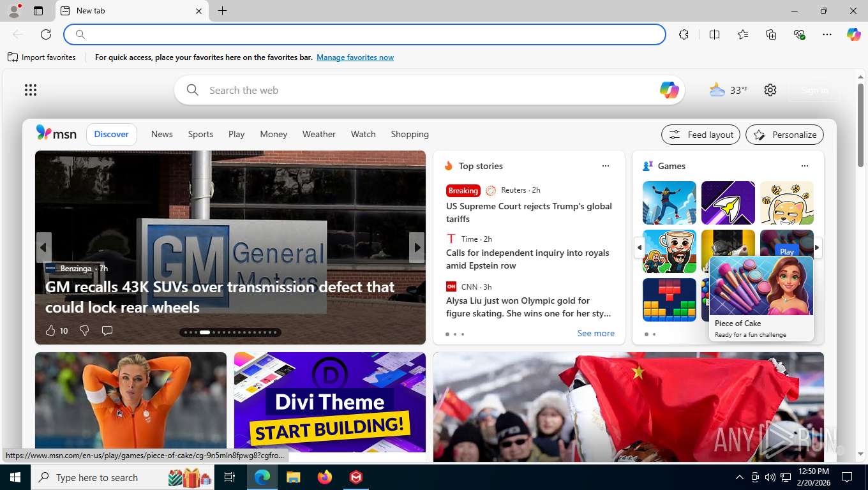Open Manage favorites now link

click(x=355, y=57)
